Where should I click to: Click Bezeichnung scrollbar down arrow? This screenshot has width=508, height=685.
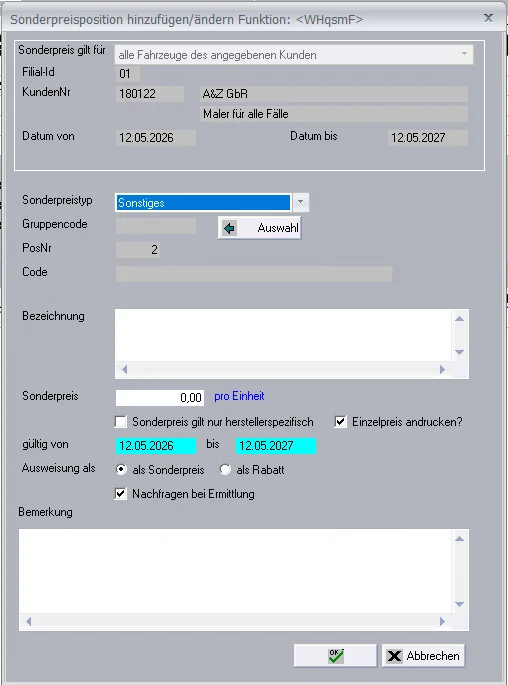pos(459,352)
